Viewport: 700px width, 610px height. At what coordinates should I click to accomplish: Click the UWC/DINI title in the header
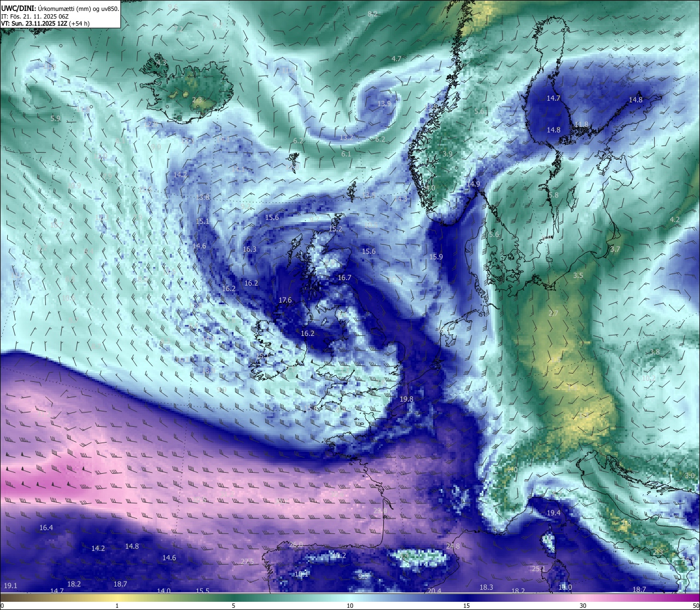click(18, 8)
